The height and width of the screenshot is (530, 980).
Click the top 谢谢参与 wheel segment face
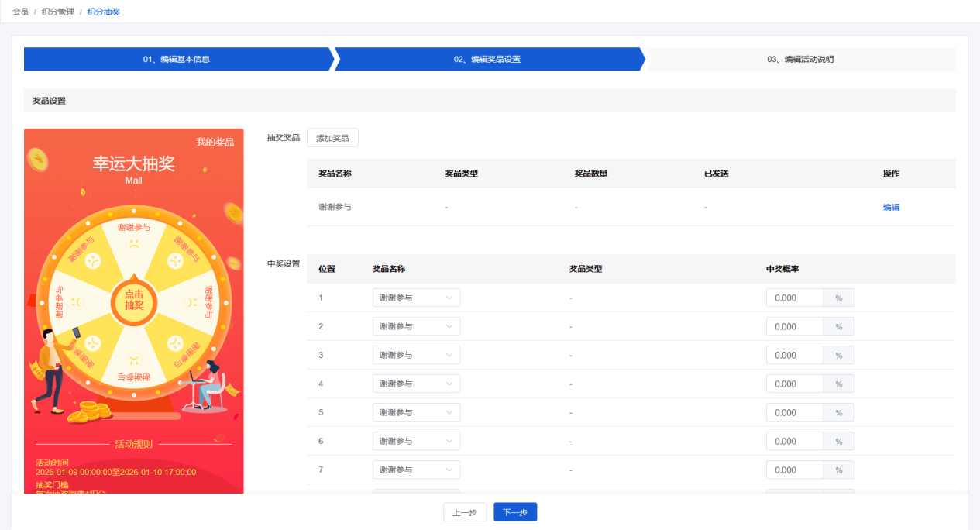[x=134, y=245]
